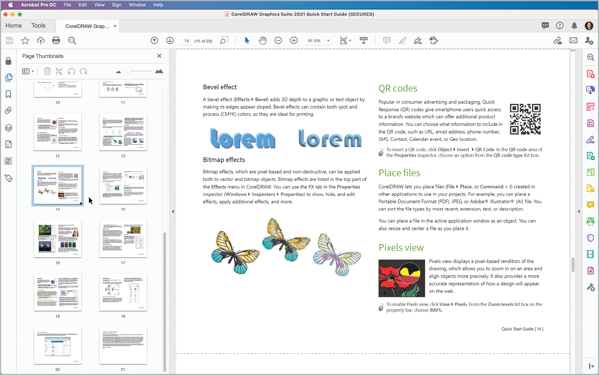The height and width of the screenshot is (375, 599).
Task: Click the page number input field
Action: pyautogui.click(x=186, y=41)
